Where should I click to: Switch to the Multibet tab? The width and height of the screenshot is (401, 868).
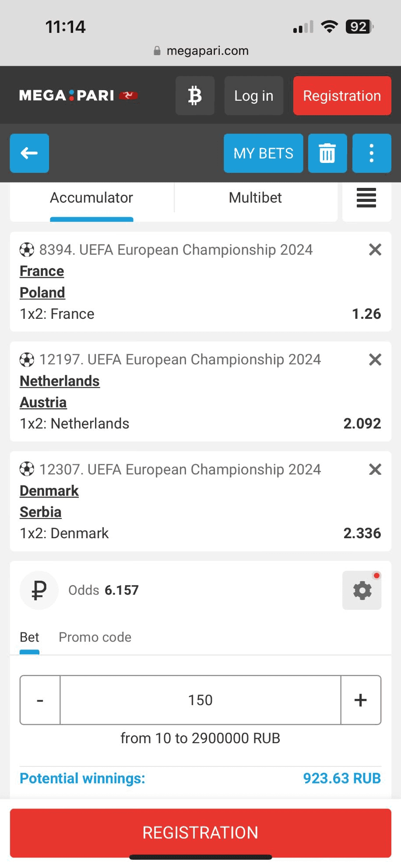(255, 198)
